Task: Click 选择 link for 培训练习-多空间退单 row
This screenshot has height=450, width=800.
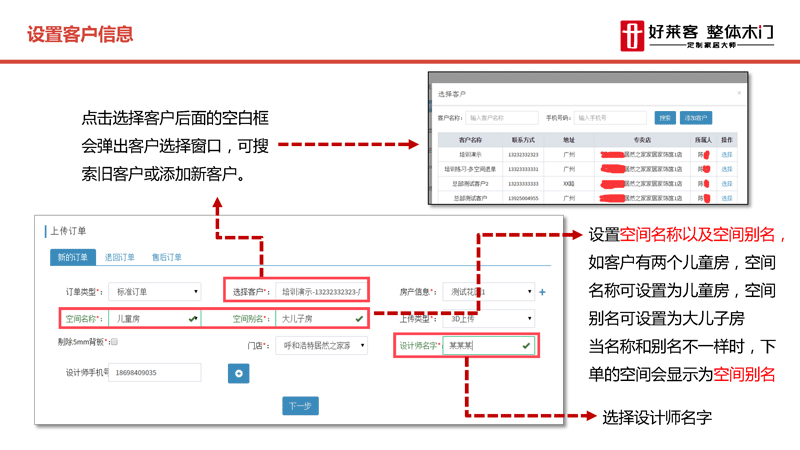Action: click(x=727, y=169)
